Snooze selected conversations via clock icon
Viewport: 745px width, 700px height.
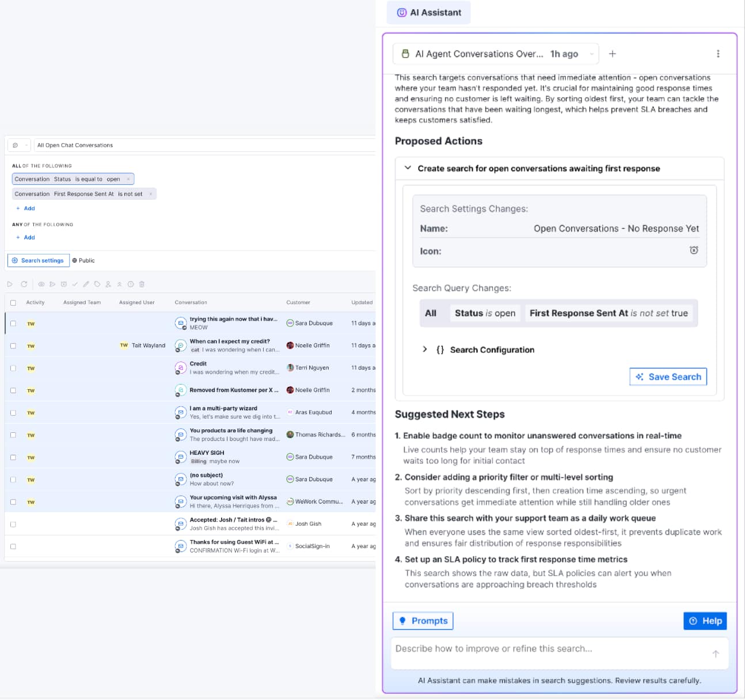coord(130,284)
